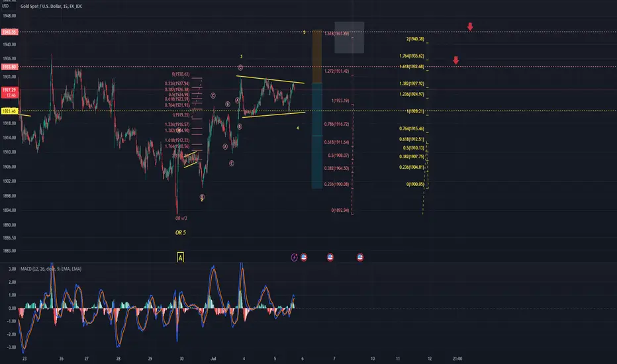
Task: Select the boxed yellow A wave marker
Action: [x=180, y=257]
